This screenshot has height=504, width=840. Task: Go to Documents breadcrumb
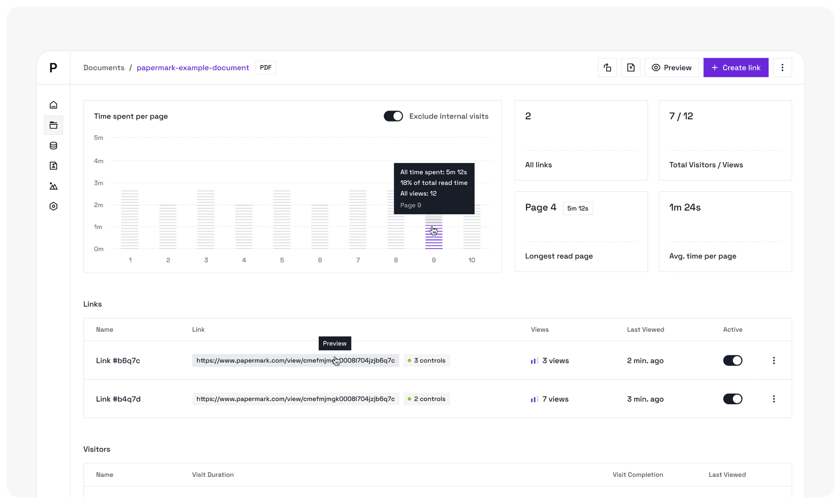(104, 68)
